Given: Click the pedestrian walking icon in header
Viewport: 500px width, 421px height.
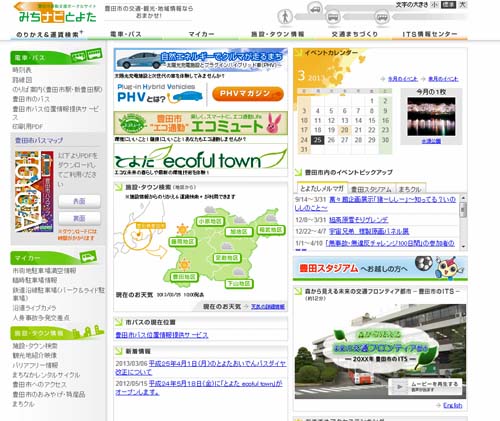Looking at the screenshot, I should 285,17.
